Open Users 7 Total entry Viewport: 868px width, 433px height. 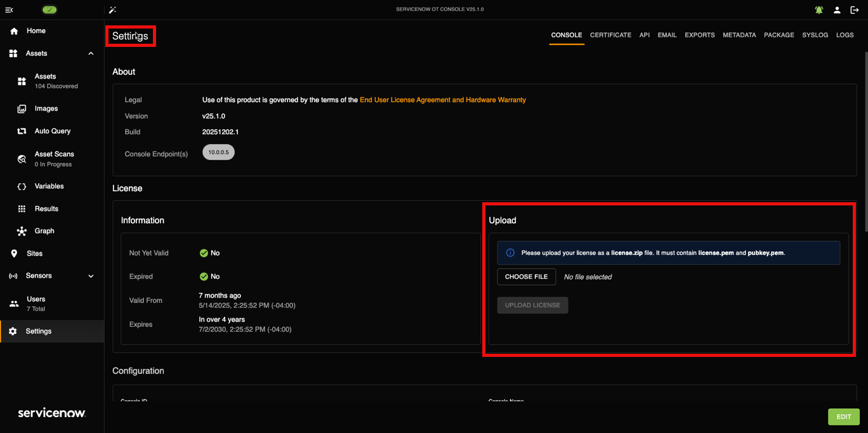pos(52,304)
